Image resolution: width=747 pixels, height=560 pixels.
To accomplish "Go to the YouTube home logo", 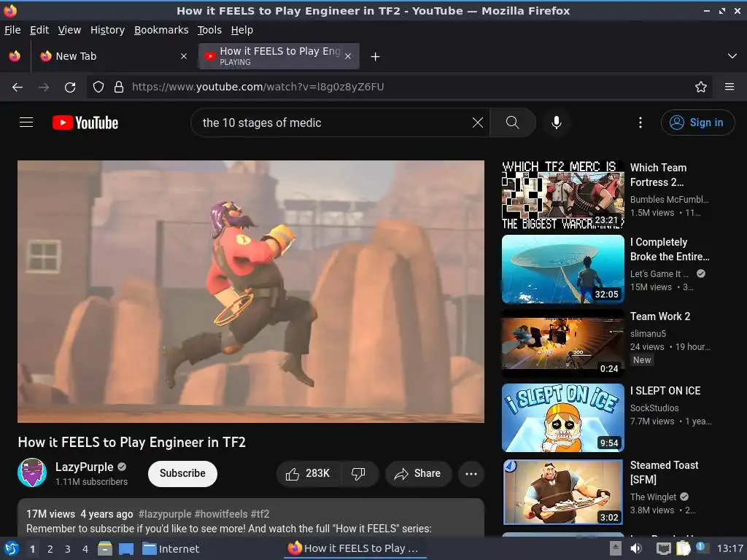I will point(85,122).
